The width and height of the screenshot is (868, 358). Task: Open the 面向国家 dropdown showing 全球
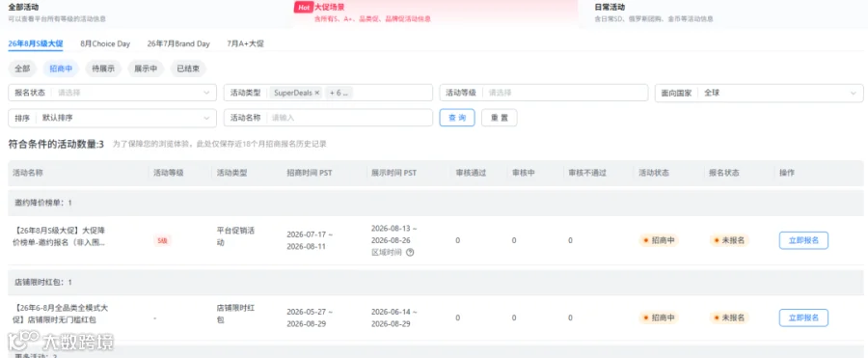click(759, 93)
